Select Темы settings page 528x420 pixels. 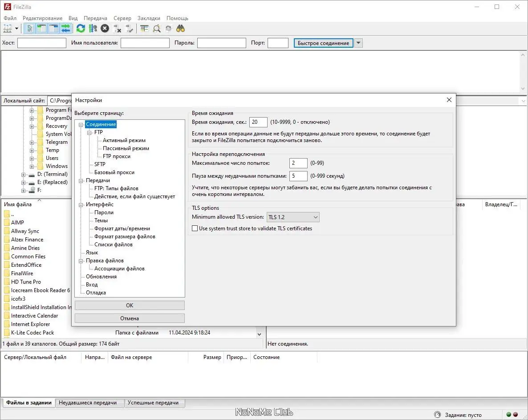(x=101, y=220)
